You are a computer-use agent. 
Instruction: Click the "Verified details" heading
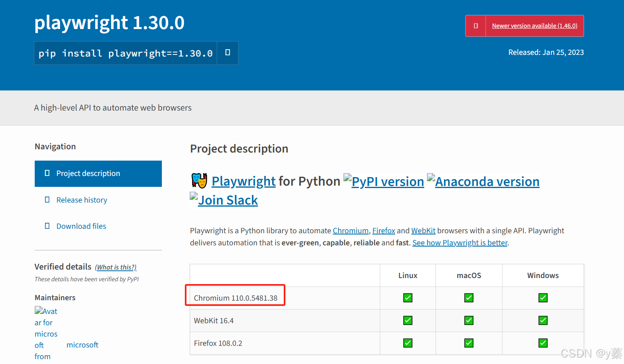click(63, 267)
